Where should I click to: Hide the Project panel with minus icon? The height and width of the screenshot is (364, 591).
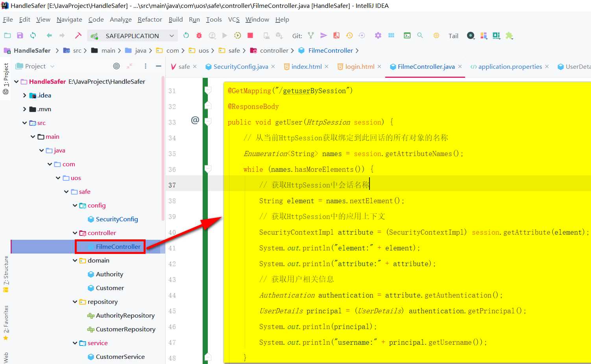[159, 66]
